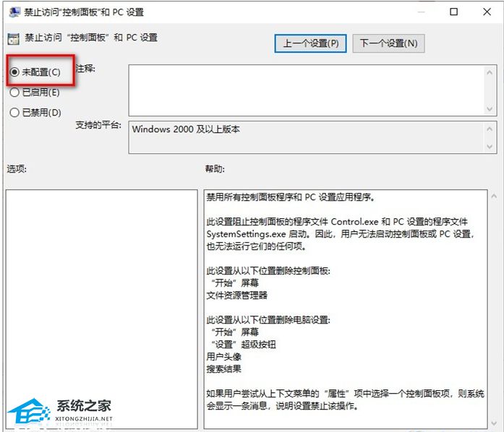The height and width of the screenshot is (432, 504).
Task: Click the policy icon in the title bar
Action: (x=14, y=12)
